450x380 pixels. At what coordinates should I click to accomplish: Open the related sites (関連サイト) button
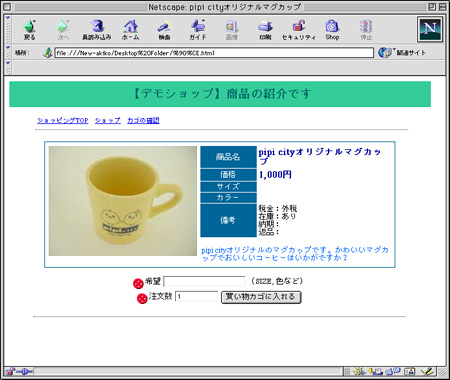click(402, 53)
